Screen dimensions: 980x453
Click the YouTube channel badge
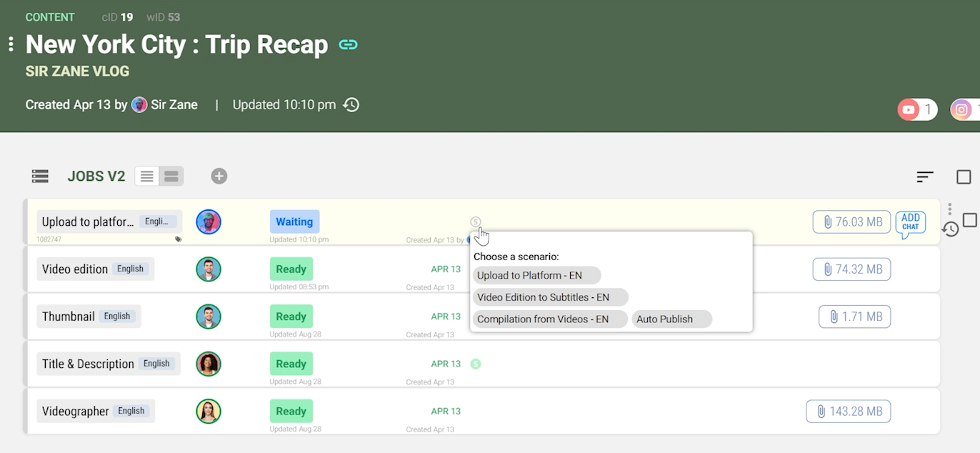(x=916, y=109)
